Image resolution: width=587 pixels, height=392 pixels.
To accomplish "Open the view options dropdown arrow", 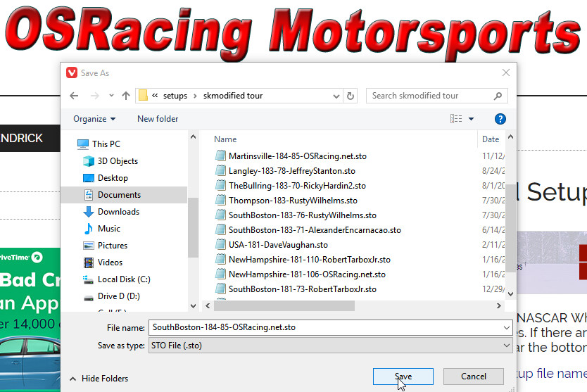I will point(472,119).
